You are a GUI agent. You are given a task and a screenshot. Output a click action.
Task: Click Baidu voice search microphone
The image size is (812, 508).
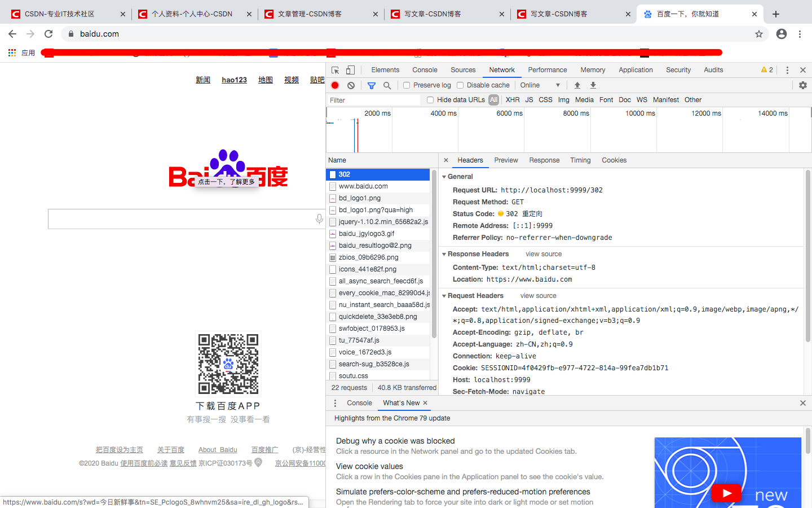pyautogui.click(x=319, y=219)
